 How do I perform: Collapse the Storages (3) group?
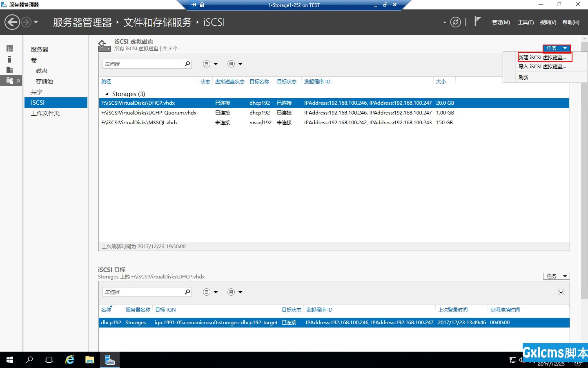[x=107, y=94]
